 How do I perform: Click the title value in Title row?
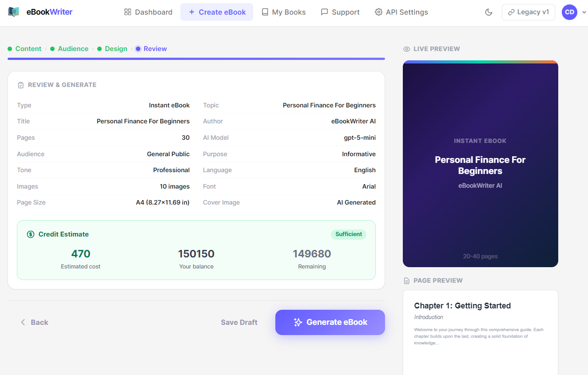[x=143, y=121]
